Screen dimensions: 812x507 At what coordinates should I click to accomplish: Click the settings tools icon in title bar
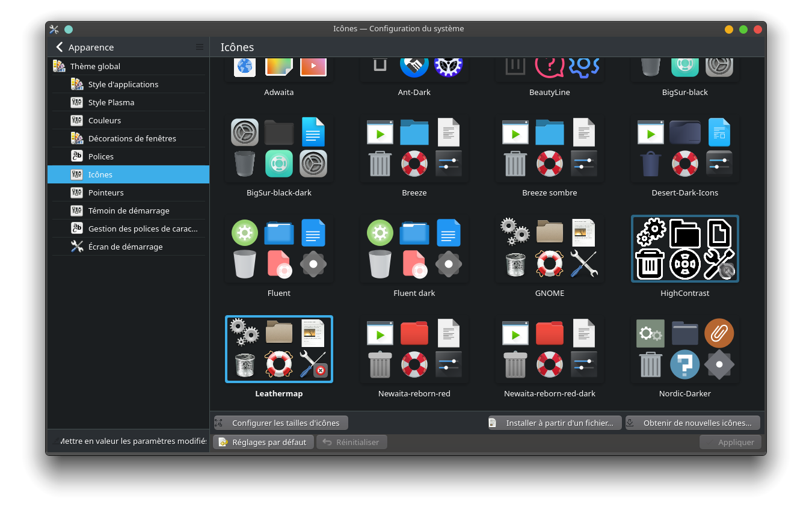(54, 29)
